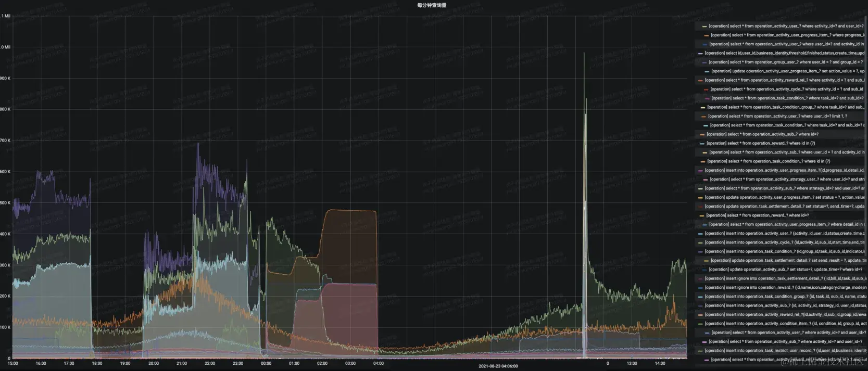Click color swatch of 'operation_activity_sub_? where user_id = ? and activity_id in'
Viewport: 868px width, 371px height.
click(705, 152)
